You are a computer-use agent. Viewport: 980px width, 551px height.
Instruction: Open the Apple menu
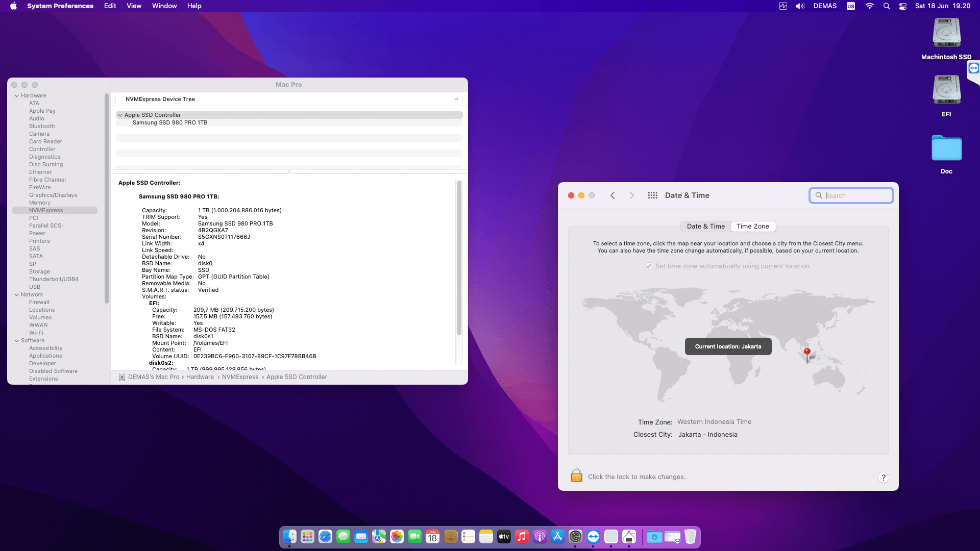tap(13, 6)
